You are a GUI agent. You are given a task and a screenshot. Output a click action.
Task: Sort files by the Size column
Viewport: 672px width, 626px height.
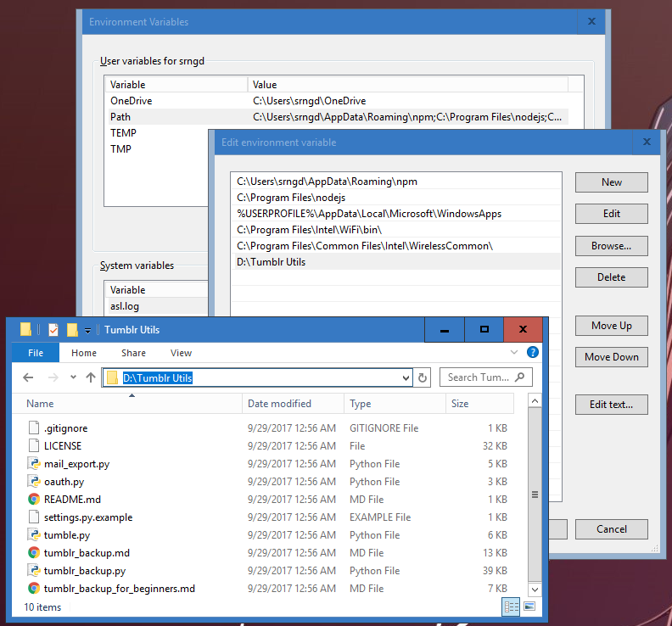[x=479, y=404]
